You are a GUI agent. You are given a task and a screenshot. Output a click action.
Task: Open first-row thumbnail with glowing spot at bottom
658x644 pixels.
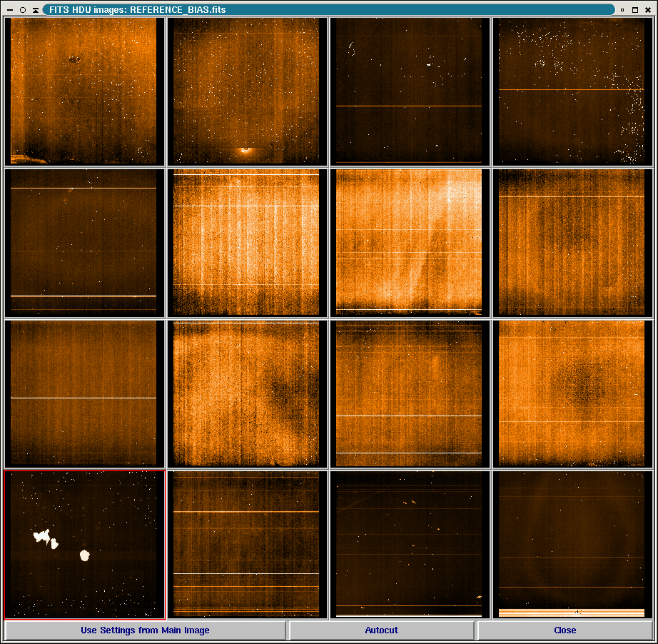click(247, 91)
